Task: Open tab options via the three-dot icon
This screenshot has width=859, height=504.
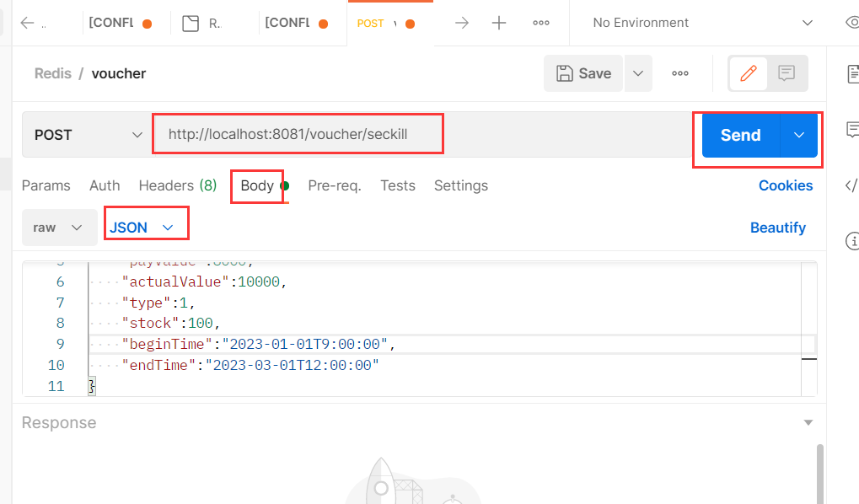Action: click(x=540, y=23)
